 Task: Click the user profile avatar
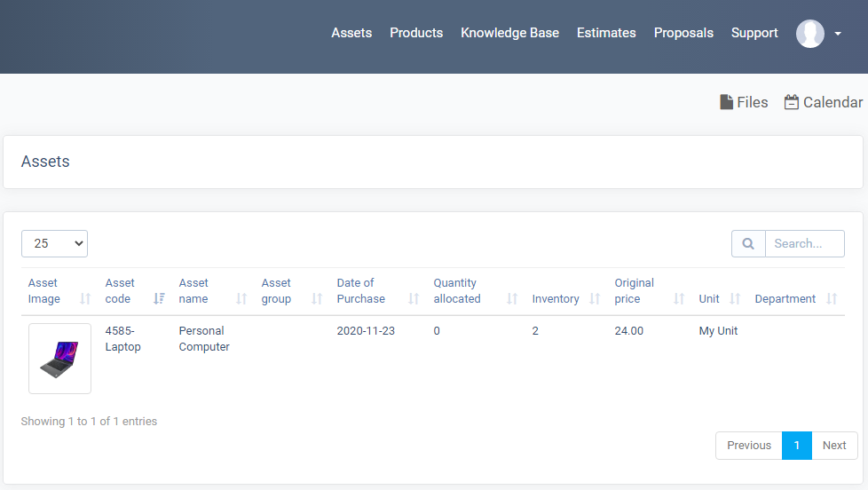pos(810,34)
